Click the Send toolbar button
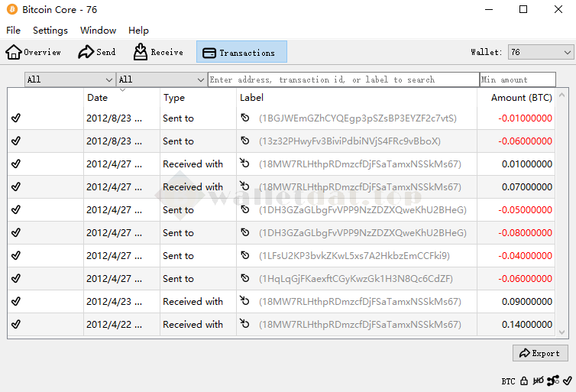Viewport: 576px width, 392px height. (x=97, y=52)
